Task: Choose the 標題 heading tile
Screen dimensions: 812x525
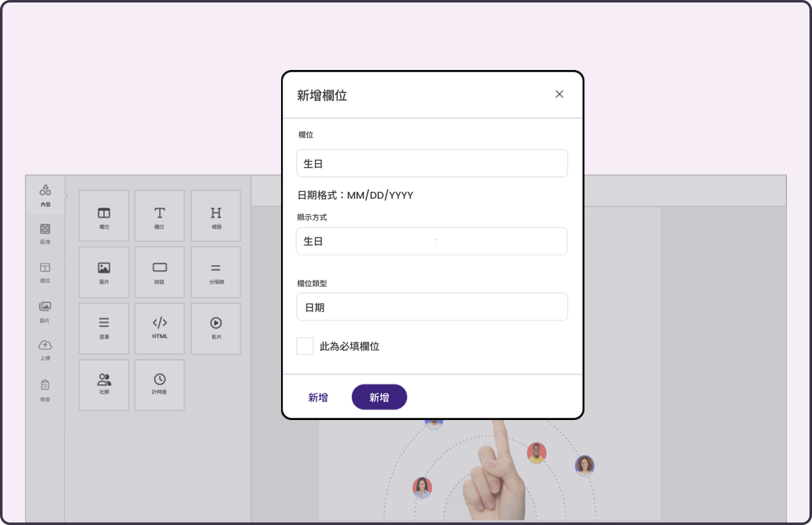Action: click(216, 216)
